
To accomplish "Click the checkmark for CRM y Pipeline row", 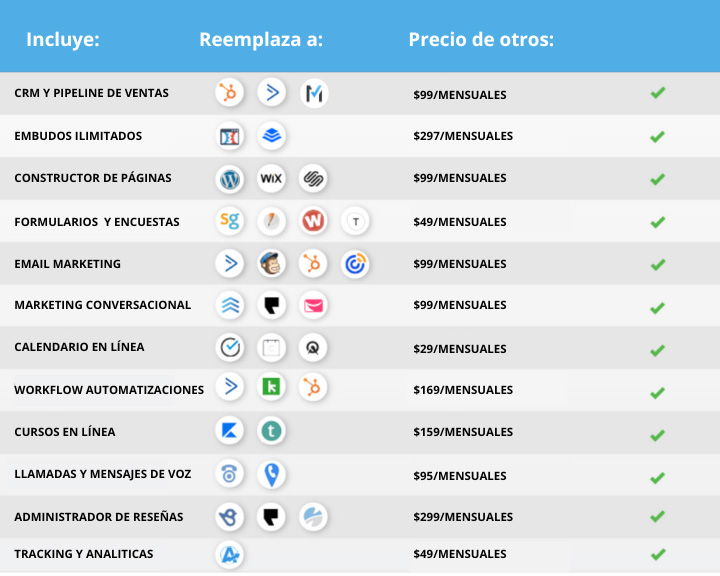I will [x=658, y=93].
